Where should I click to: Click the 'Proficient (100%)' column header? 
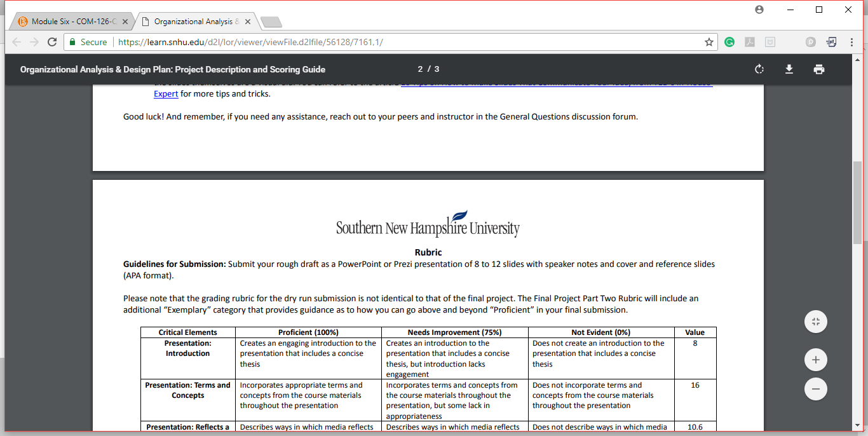pos(308,332)
